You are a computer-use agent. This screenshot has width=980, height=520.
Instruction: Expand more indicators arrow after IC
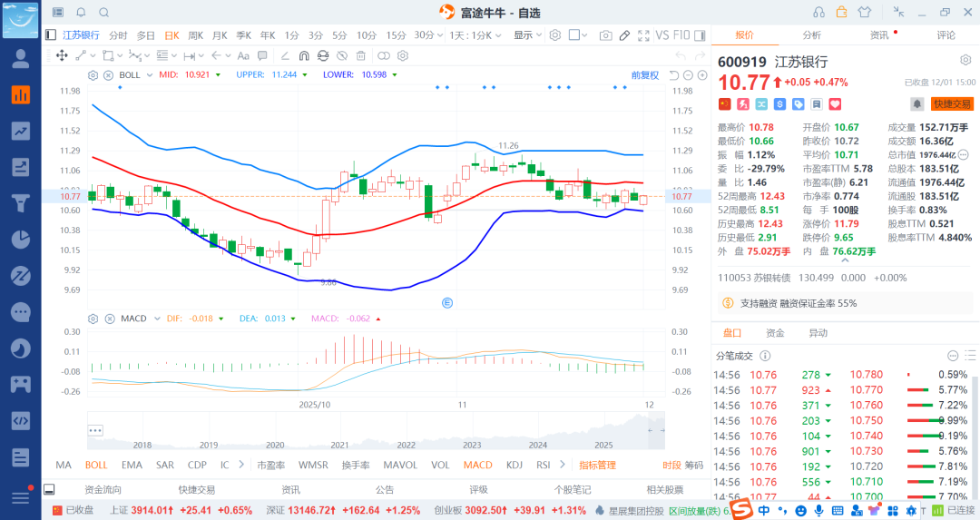[241, 465]
